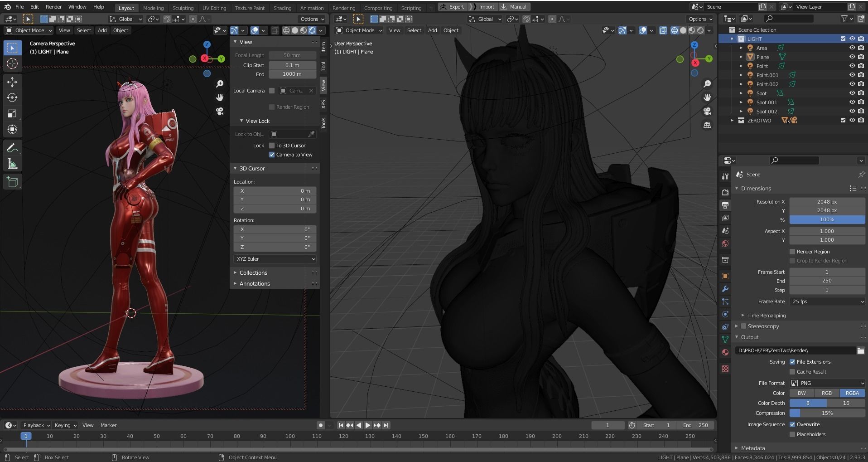Image resolution: width=868 pixels, height=462 pixels.
Task: Expand Collections panel in sidebar
Action: click(x=253, y=273)
